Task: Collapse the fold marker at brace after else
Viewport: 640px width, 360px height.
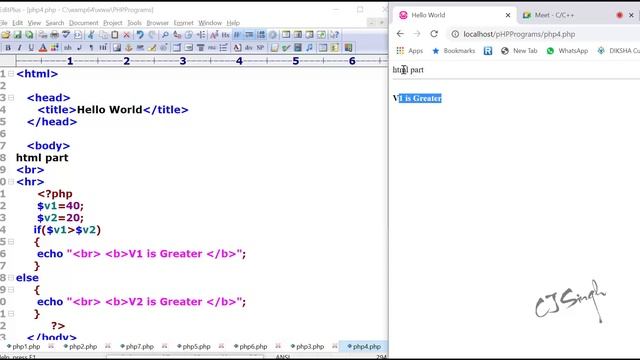Action: click(x=11, y=290)
